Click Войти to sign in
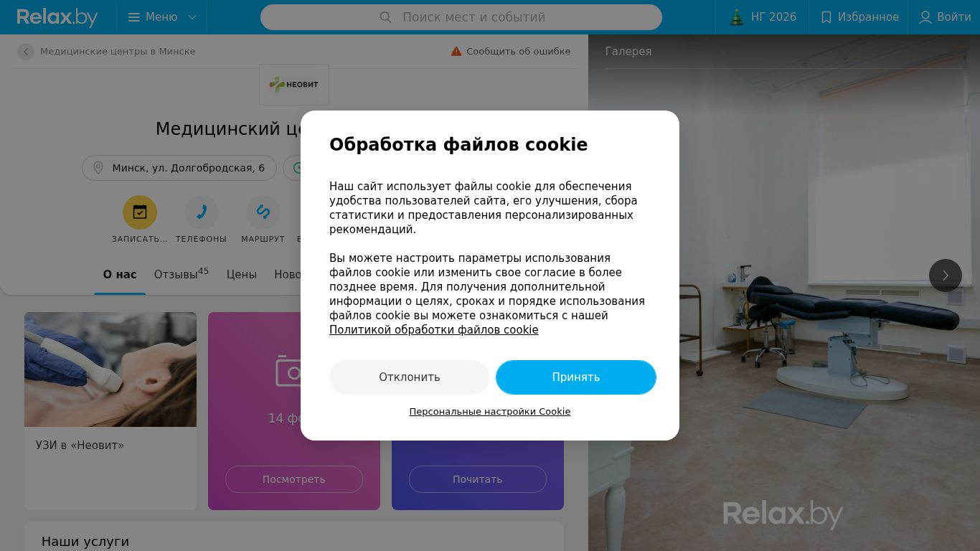 click(x=945, y=17)
